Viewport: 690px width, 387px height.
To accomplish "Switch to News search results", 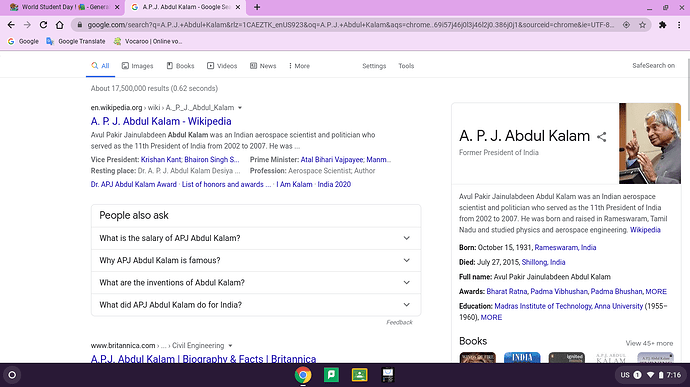I will click(263, 66).
